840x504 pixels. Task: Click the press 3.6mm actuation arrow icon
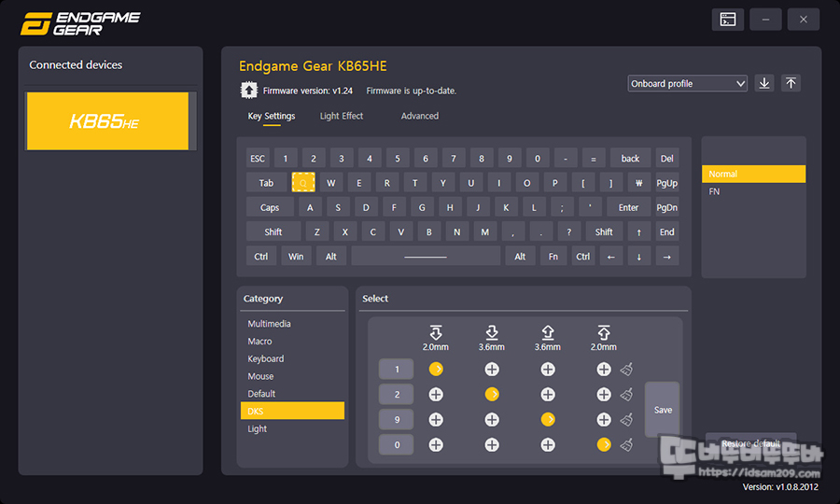(492, 332)
